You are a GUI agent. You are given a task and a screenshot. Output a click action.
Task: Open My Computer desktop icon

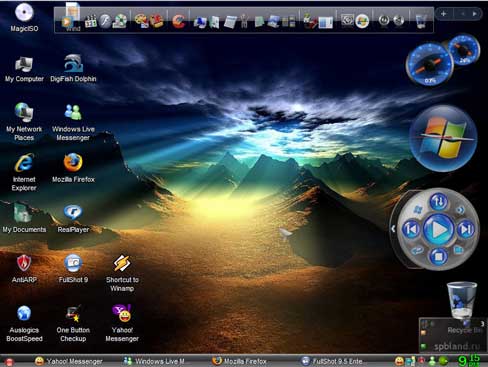click(x=24, y=69)
